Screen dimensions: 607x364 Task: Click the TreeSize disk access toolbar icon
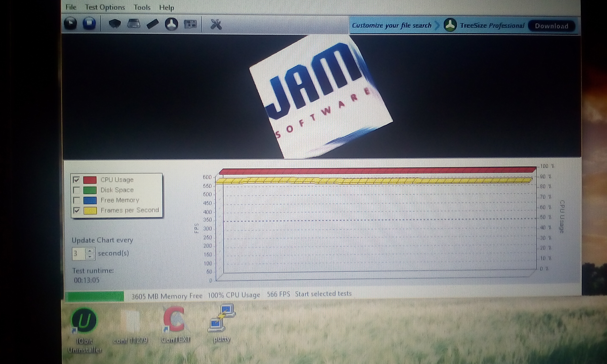click(x=171, y=24)
